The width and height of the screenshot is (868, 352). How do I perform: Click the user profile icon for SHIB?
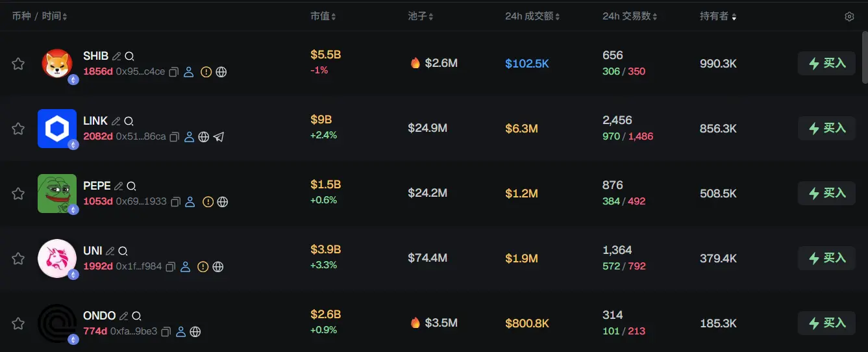point(189,72)
